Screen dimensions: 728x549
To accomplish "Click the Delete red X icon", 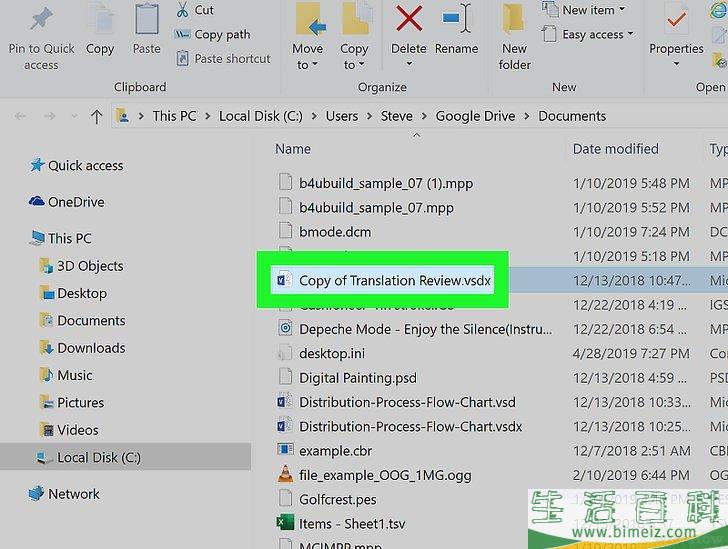I will pyautogui.click(x=408, y=20).
